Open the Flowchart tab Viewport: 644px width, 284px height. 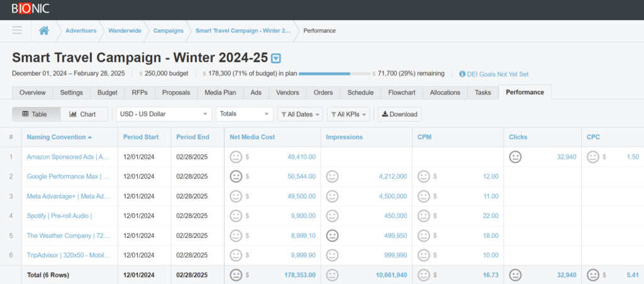[402, 93]
